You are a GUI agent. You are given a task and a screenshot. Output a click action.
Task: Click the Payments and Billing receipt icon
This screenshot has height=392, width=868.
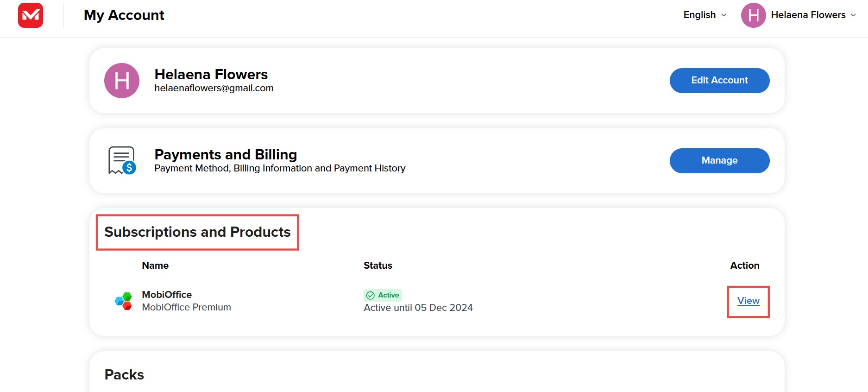(122, 160)
